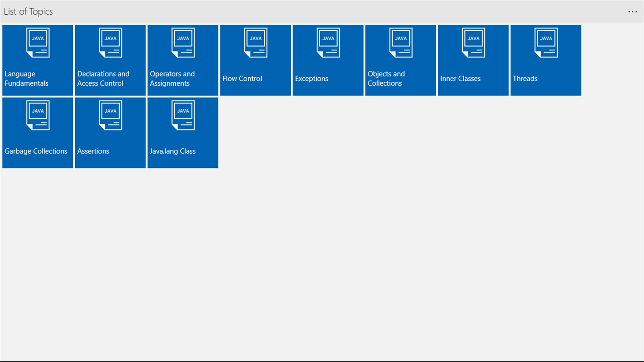
Task: Open the Flow Control topic
Action: [x=255, y=60]
